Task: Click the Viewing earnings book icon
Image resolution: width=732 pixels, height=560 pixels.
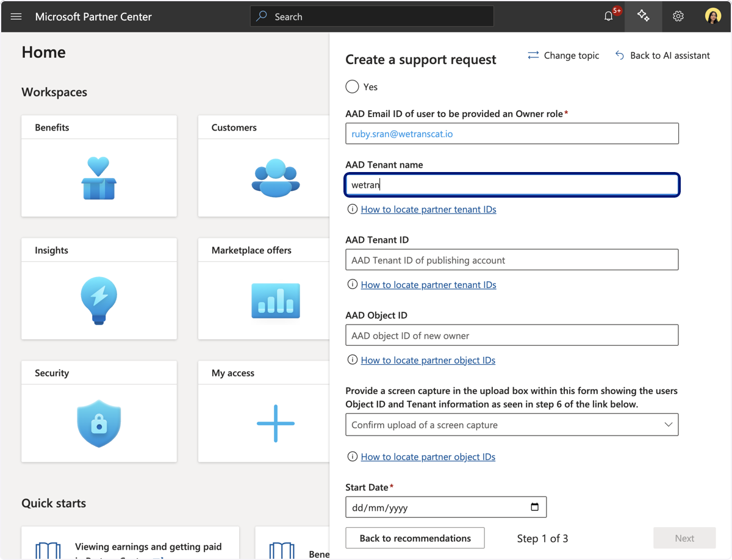Action: 48,551
